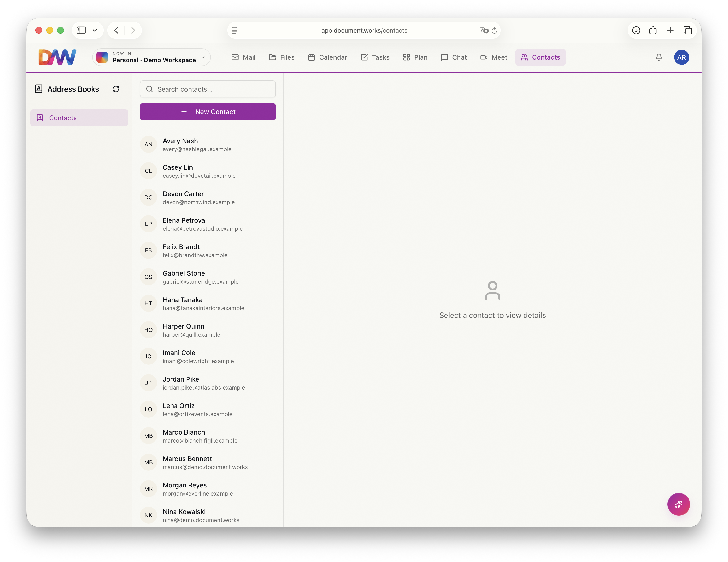Open the page reader icon in the address bar
Viewport: 728px width, 562px height.
click(235, 30)
